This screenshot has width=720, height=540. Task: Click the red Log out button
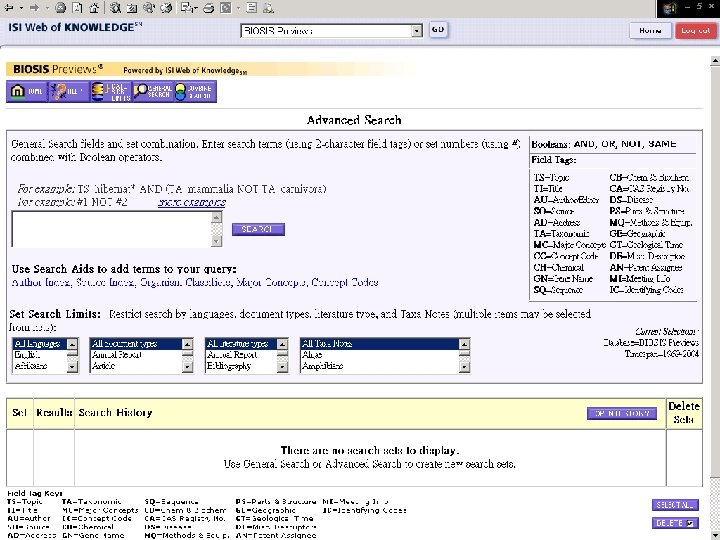(x=695, y=30)
